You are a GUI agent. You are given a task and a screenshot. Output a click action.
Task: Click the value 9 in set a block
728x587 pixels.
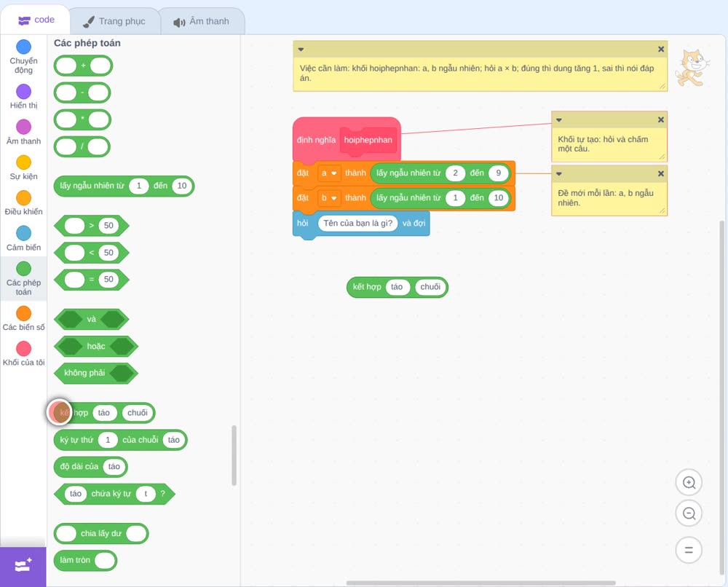click(x=498, y=173)
